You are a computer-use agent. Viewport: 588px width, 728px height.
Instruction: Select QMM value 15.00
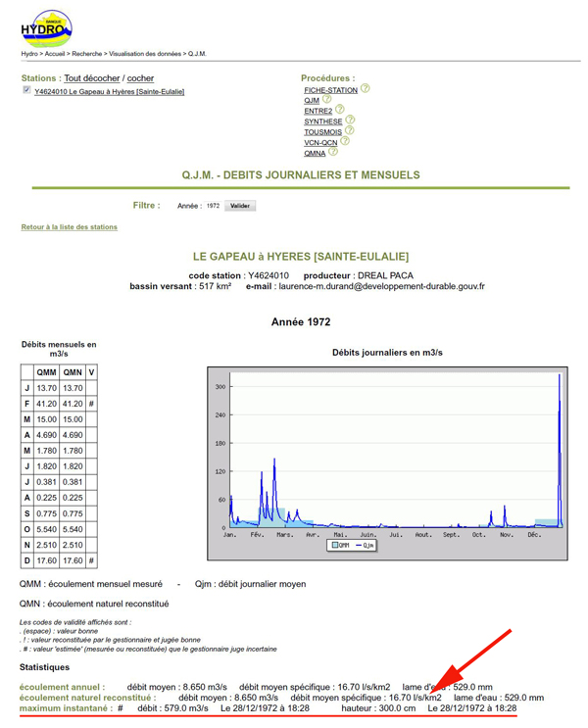click(x=46, y=419)
